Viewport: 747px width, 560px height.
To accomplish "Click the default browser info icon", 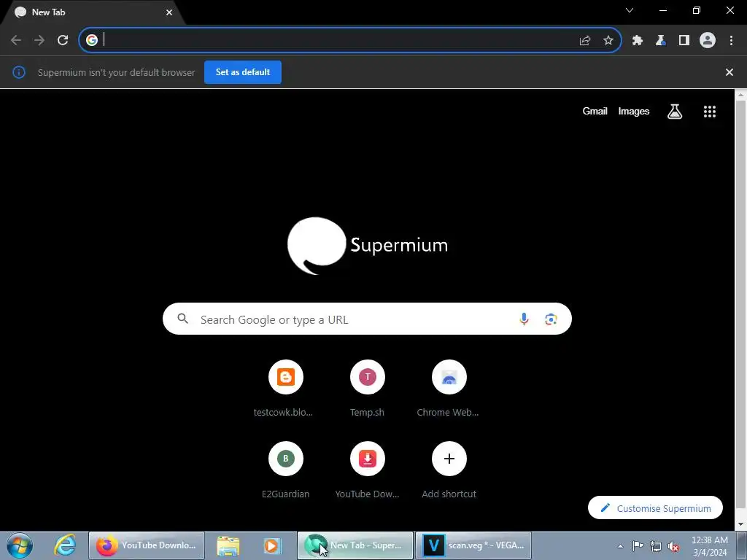I will (19, 72).
